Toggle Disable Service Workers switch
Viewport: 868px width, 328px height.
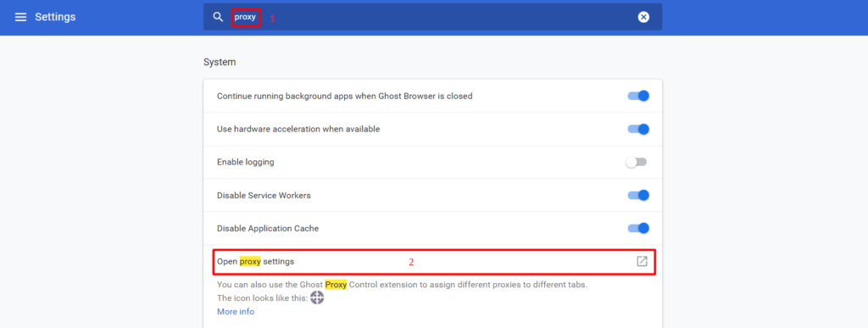coord(637,195)
